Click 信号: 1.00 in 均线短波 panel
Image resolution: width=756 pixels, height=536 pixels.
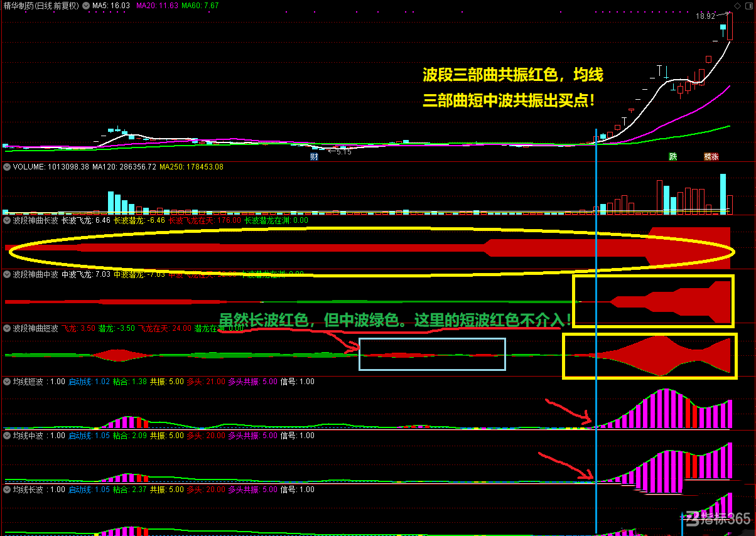[297, 382]
